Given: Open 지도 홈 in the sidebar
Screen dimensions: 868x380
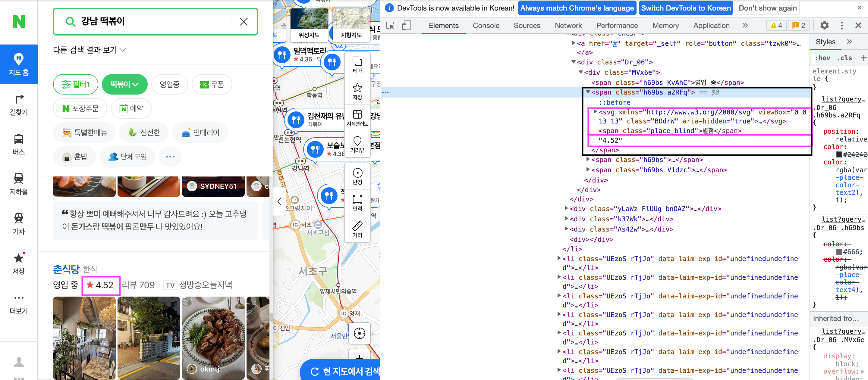Looking at the screenshot, I should [19, 64].
